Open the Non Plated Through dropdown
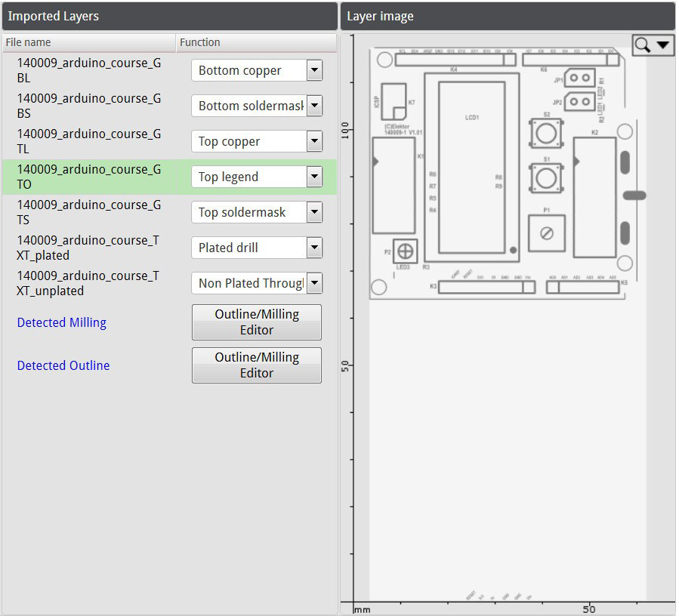The image size is (679, 616). [314, 282]
